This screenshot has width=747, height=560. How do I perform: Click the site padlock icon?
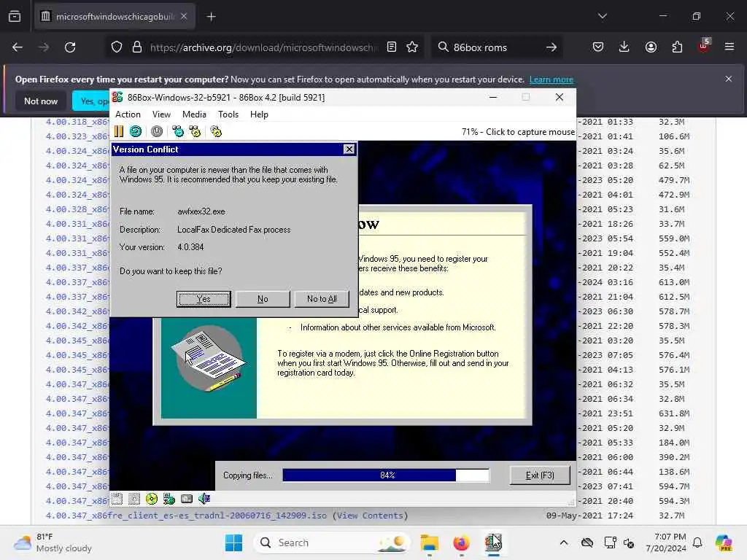pos(137,47)
